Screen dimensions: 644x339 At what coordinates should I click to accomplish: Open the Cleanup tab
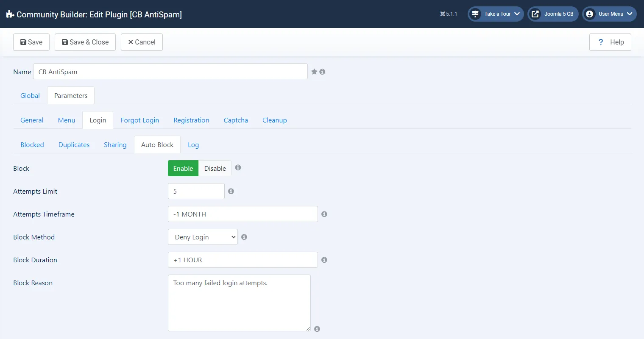(275, 120)
